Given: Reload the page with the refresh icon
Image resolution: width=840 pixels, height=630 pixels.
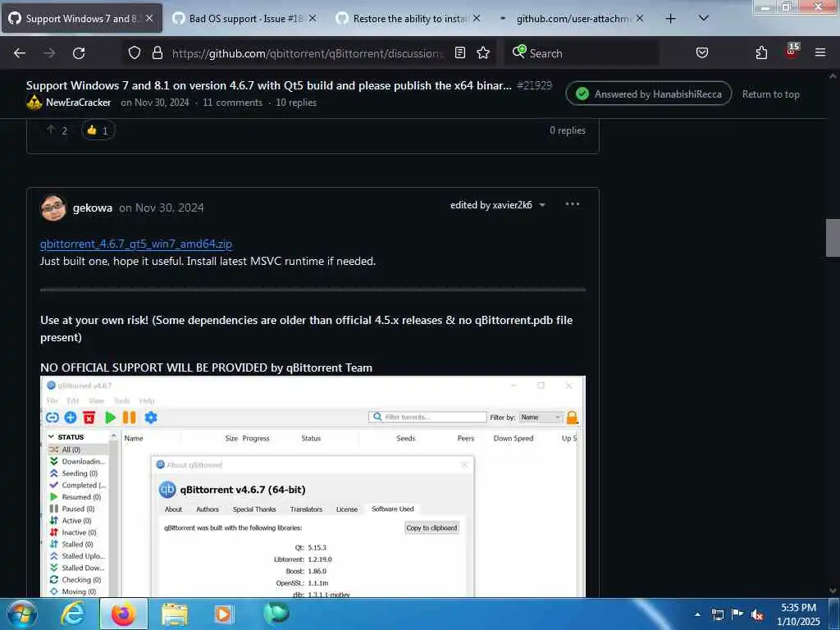Looking at the screenshot, I should pyautogui.click(x=79, y=53).
